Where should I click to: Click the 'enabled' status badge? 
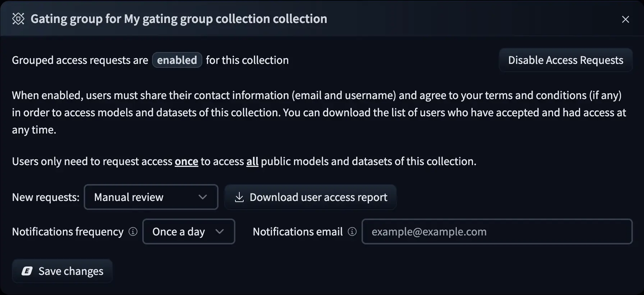point(177,60)
